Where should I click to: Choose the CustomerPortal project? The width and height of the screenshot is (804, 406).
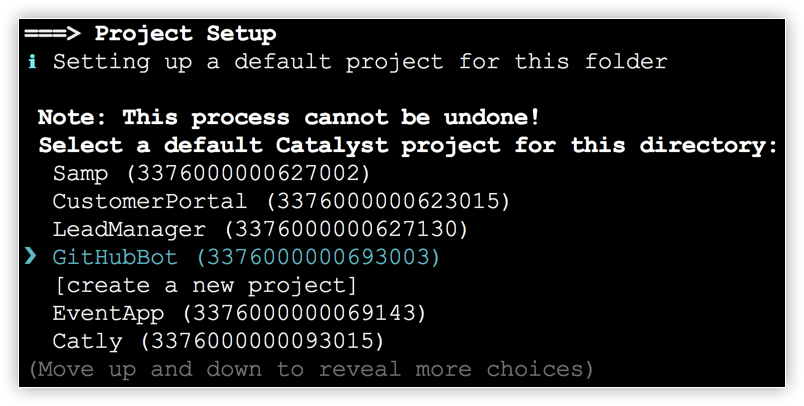click(281, 202)
